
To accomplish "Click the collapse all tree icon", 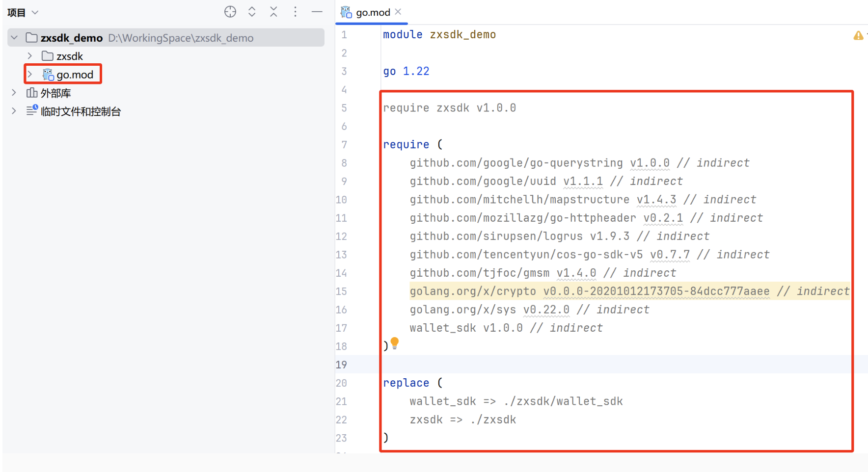I will click(x=273, y=12).
